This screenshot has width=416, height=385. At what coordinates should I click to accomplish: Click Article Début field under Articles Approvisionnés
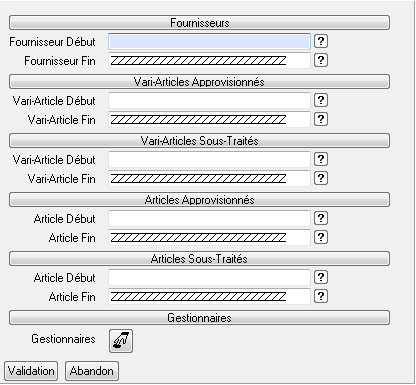(x=209, y=219)
